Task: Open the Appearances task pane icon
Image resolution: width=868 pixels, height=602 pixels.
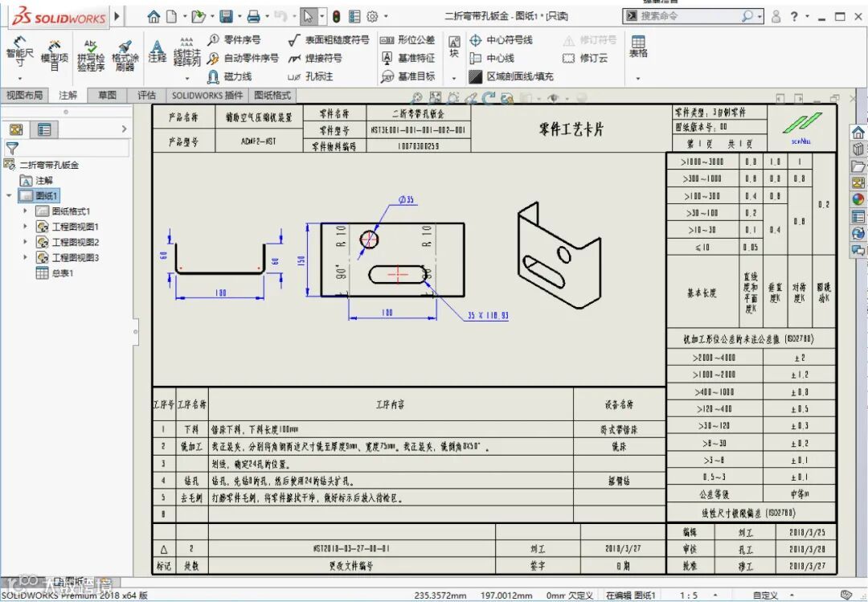Action: [858, 199]
